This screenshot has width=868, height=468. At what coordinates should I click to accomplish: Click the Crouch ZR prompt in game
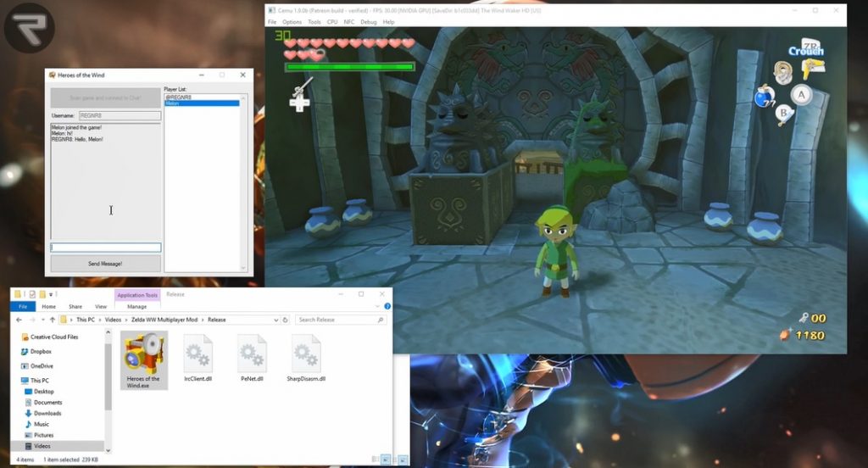click(x=807, y=48)
